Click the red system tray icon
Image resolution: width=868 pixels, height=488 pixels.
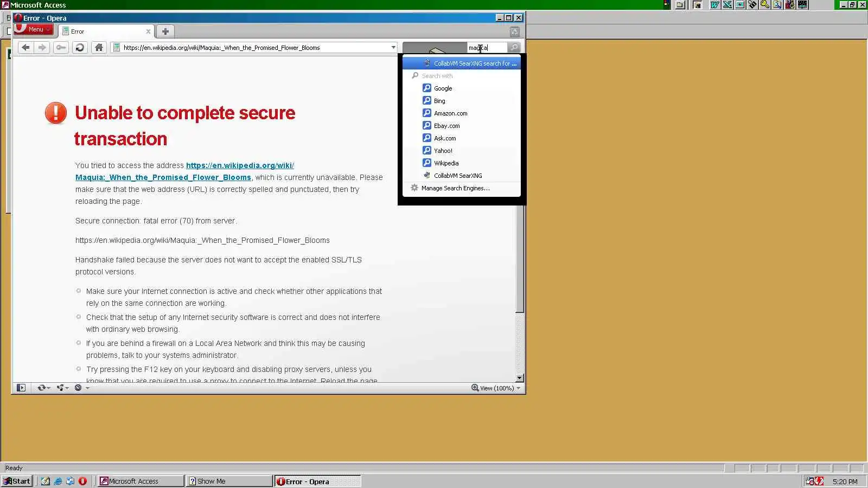[x=819, y=481]
